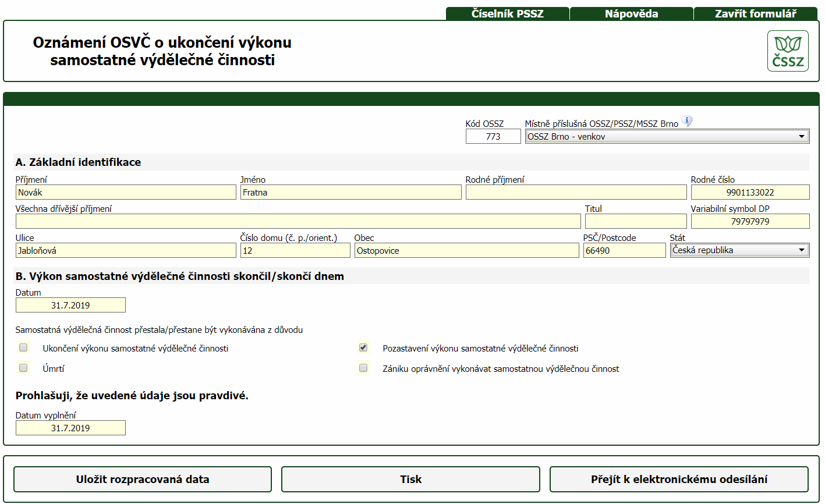Click the Variabilní symbol DP field
The image size is (825, 504).
pos(750,221)
